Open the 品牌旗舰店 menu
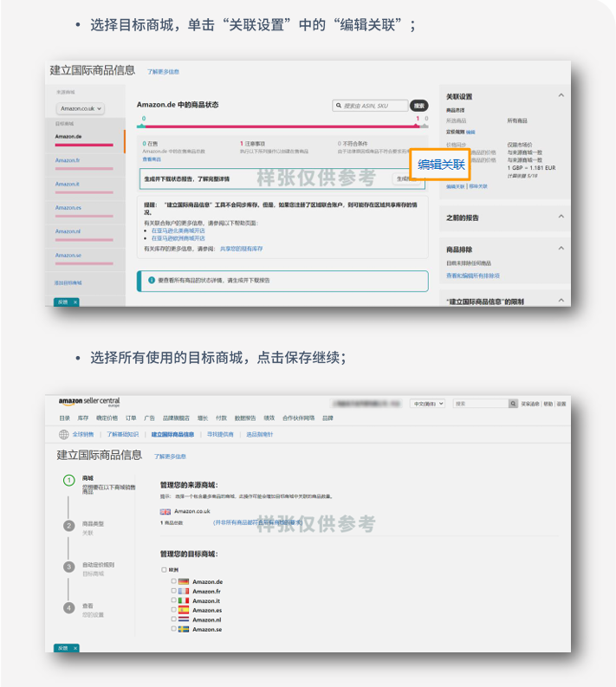The height and width of the screenshot is (687, 616). pos(176,418)
